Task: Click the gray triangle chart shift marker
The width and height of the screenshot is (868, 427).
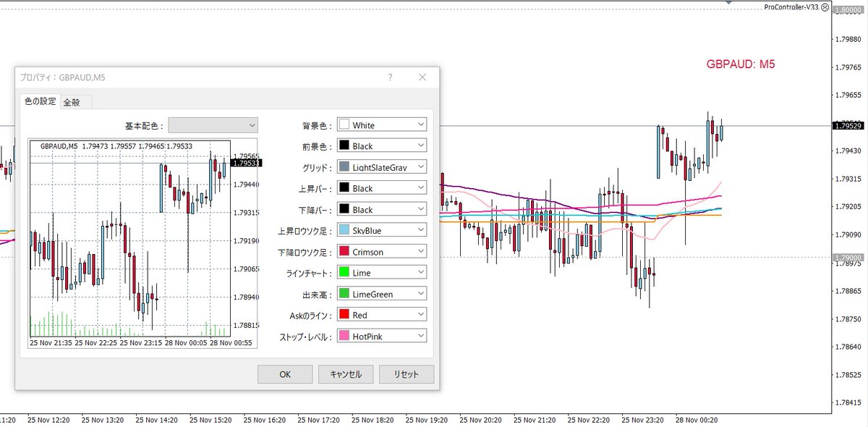Action: tap(730, 4)
